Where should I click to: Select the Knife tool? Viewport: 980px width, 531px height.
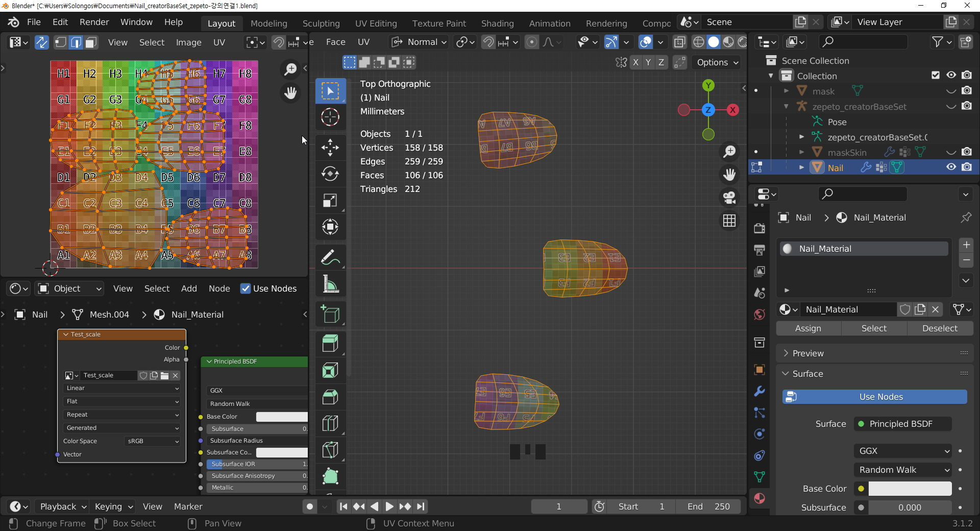(330, 450)
